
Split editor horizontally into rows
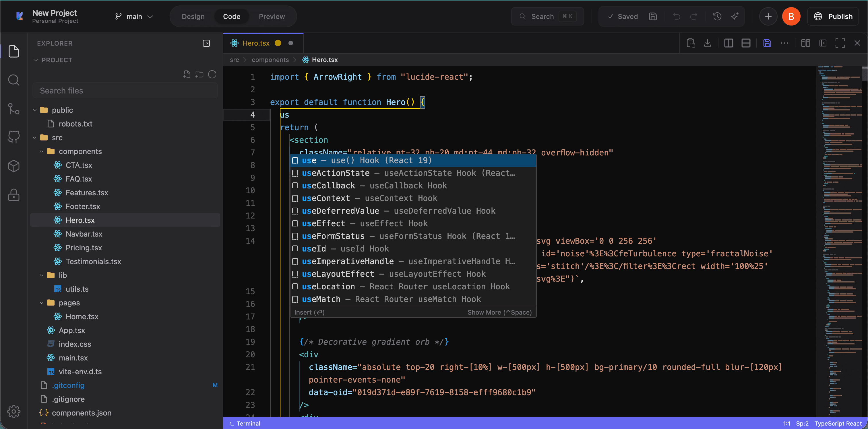[746, 43]
